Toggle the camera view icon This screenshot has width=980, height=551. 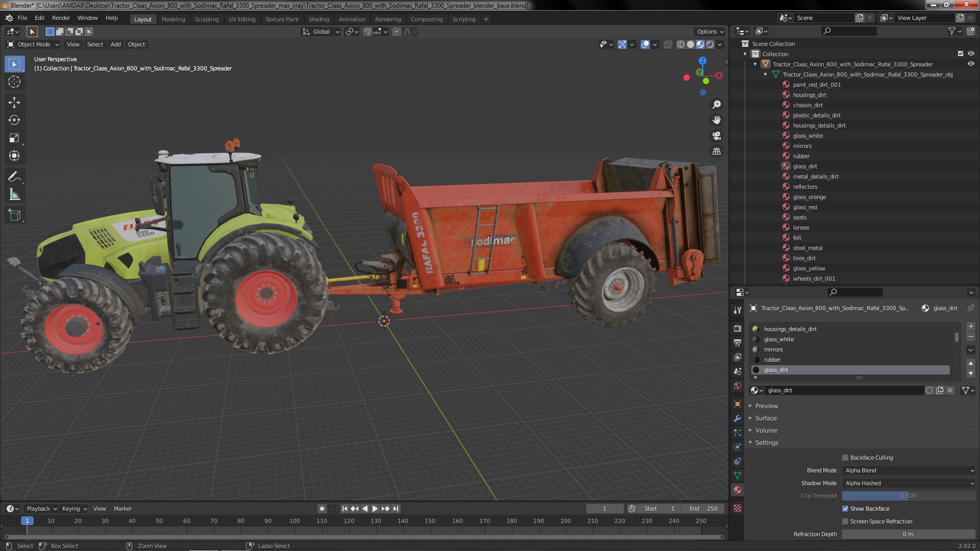[717, 136]
